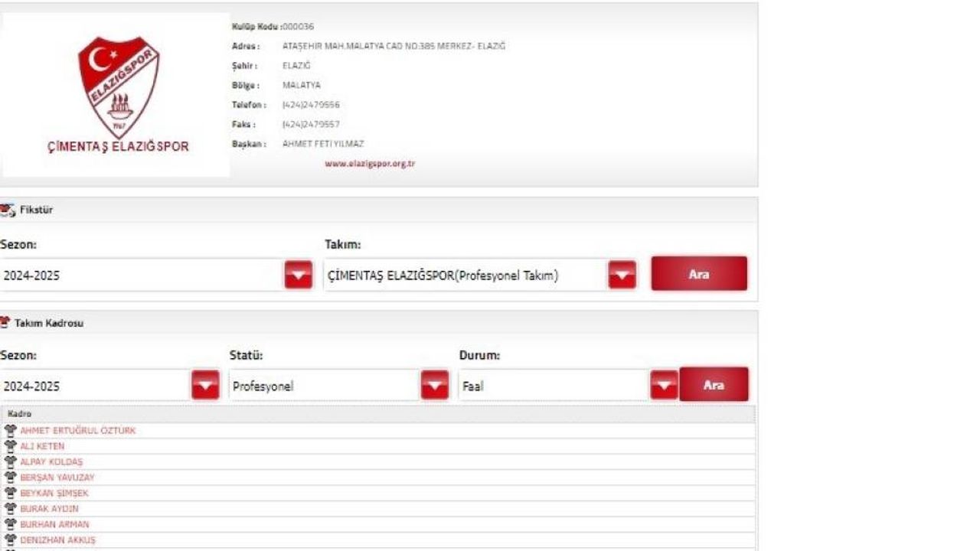Viewport: 980px width, 551px height.
Task: Open player DENİZHAN AKKUŞ
Action: point(57,540)
